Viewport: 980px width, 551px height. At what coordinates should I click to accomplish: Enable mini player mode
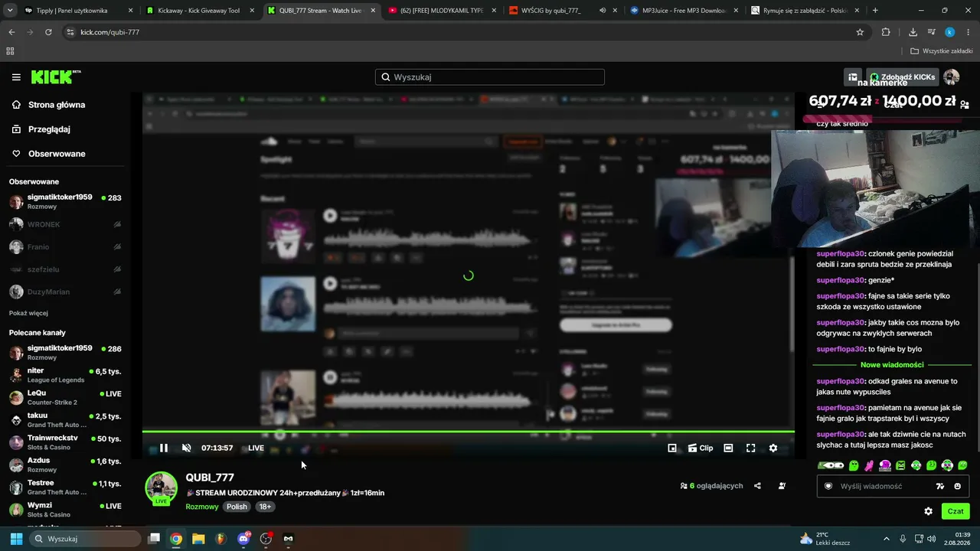pos(672,448)
